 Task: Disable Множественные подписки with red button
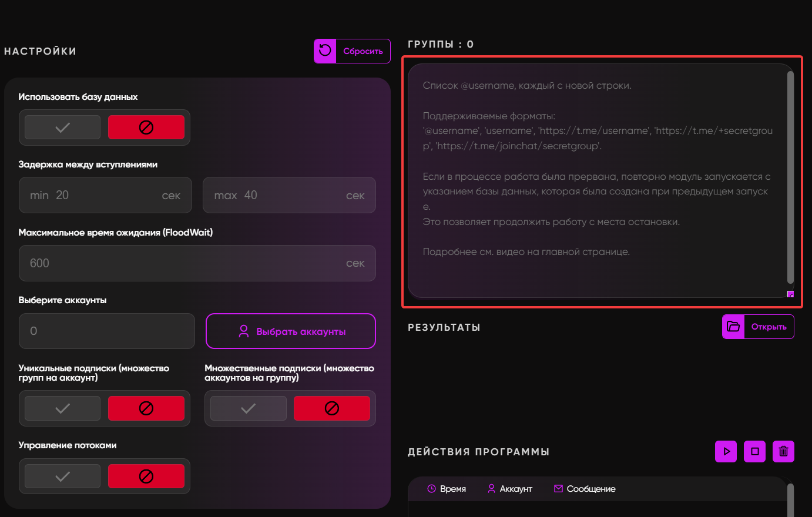pyautogui.click(x=332, y=408)
